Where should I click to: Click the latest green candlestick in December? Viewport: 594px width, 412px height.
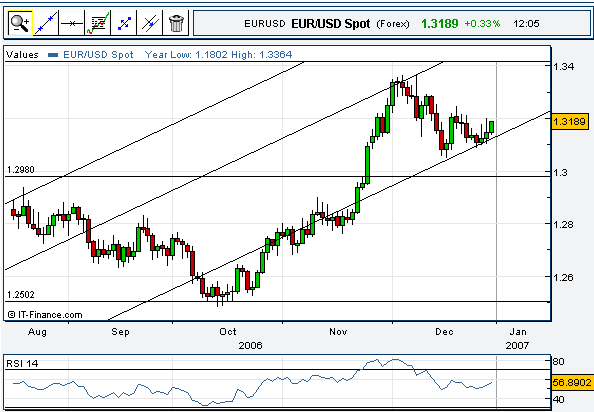[x=491, y=126]
